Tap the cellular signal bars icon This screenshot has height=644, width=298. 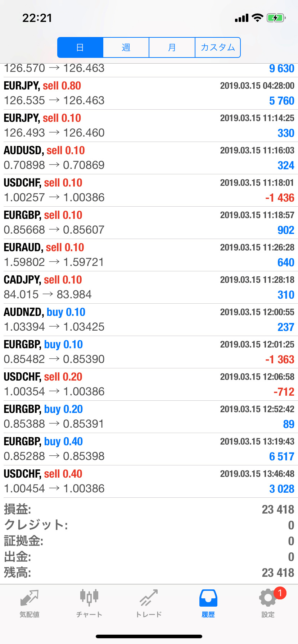[241, 18]
